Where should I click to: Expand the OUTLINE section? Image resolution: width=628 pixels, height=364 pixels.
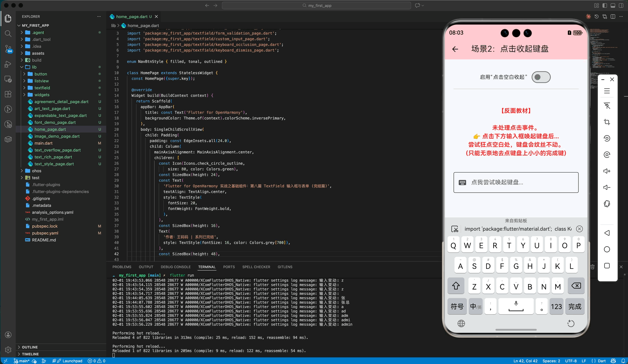[30, 347]
